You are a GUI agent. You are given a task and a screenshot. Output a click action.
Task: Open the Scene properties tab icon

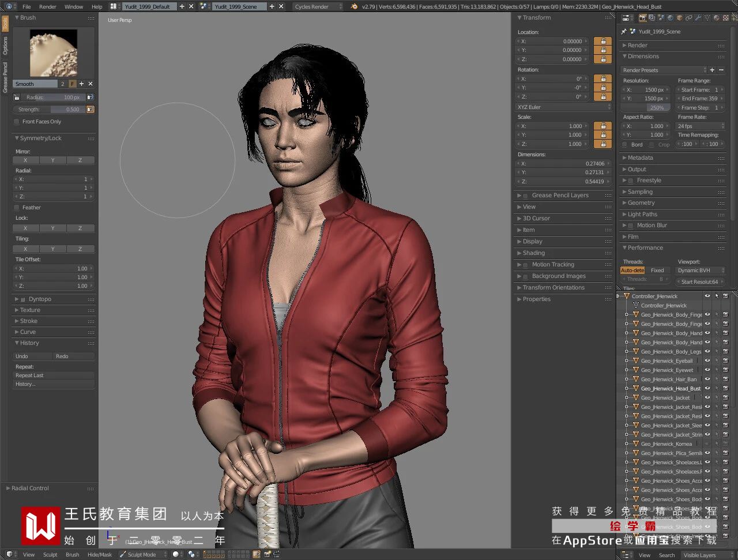click(661, 18)
